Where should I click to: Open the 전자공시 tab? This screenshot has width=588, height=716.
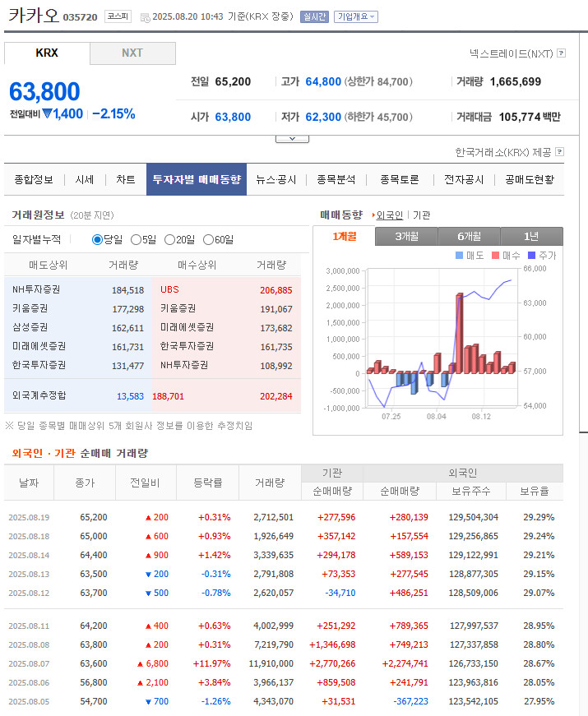tap(464, 179)
